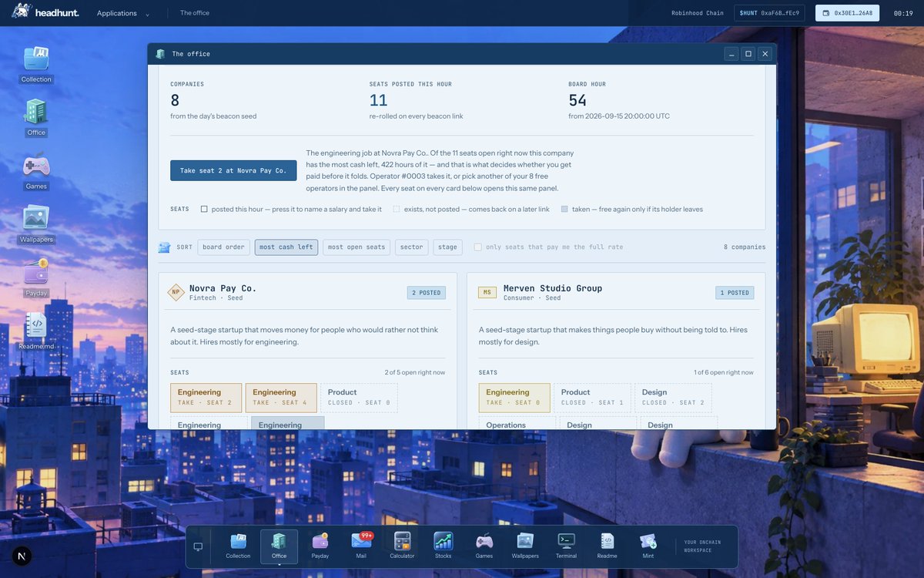Click the show-desktop monitor icon in dock
The width and height of the screenshot is (924, 578).
[x=198, y=546]
